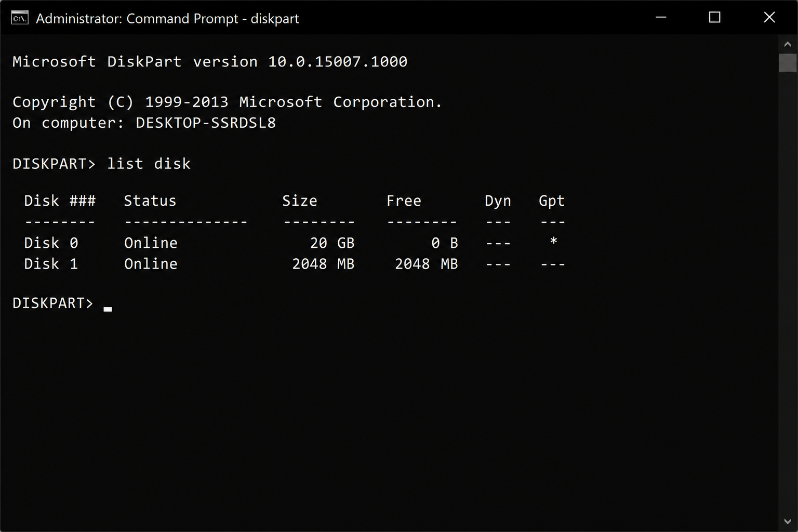
Task: Click the 'Disk ###' column header
Action: [60, 201]
